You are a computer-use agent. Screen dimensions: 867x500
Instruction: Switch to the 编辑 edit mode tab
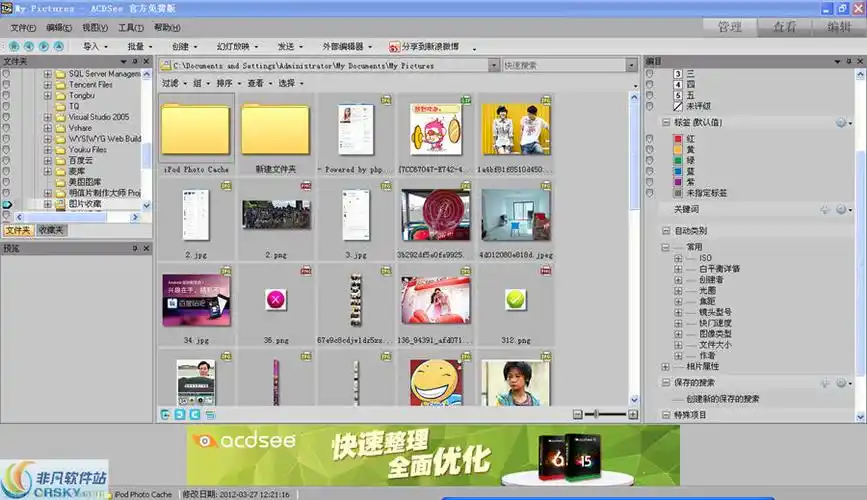click(x=839, y=27)
